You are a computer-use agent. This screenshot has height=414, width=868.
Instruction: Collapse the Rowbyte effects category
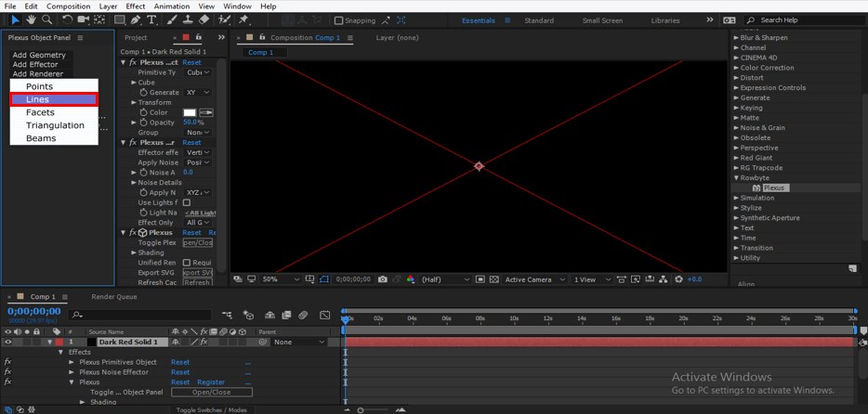736,178
